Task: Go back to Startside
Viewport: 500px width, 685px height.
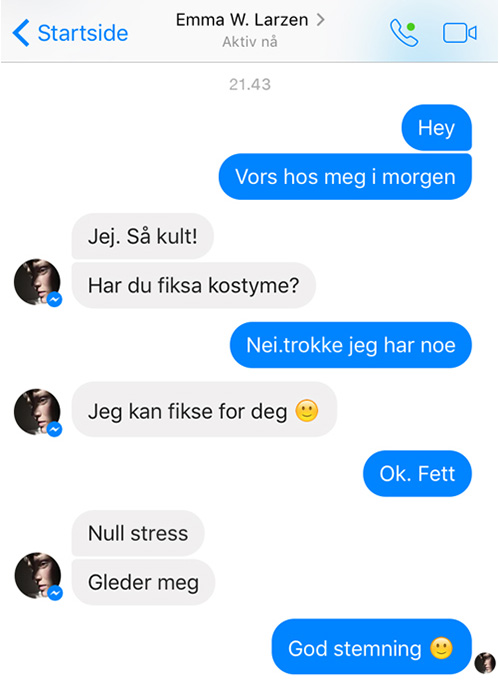Action: point(70,33)
